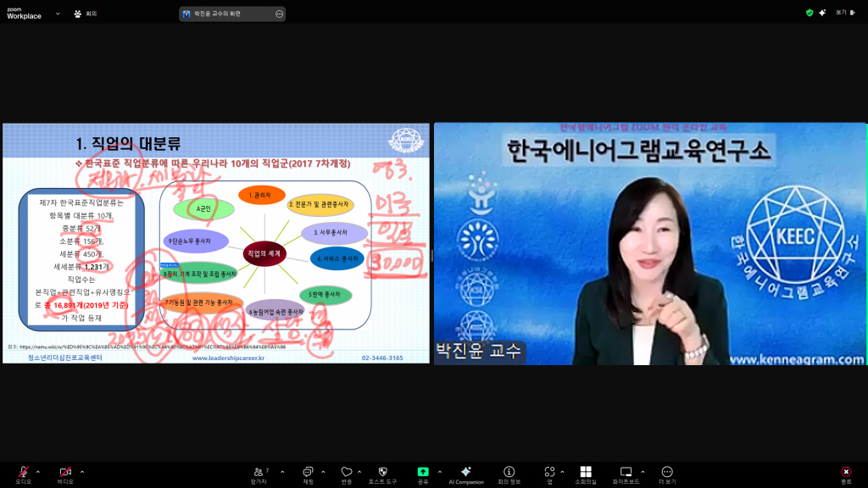This screenshot has height=488, width=868.
Task: Click the 한국에니어그램교육연구소 banner title
Action: click(x=639, y=151)
